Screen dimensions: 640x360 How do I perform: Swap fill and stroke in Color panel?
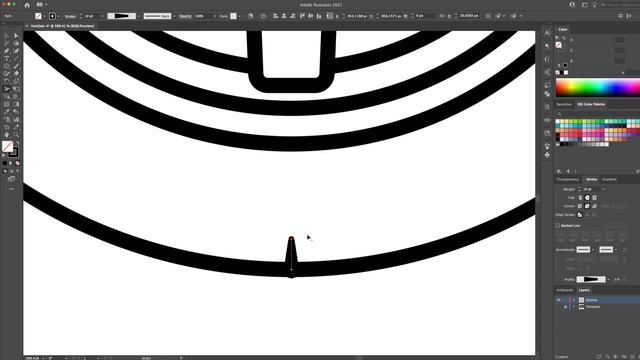point(564,38)
